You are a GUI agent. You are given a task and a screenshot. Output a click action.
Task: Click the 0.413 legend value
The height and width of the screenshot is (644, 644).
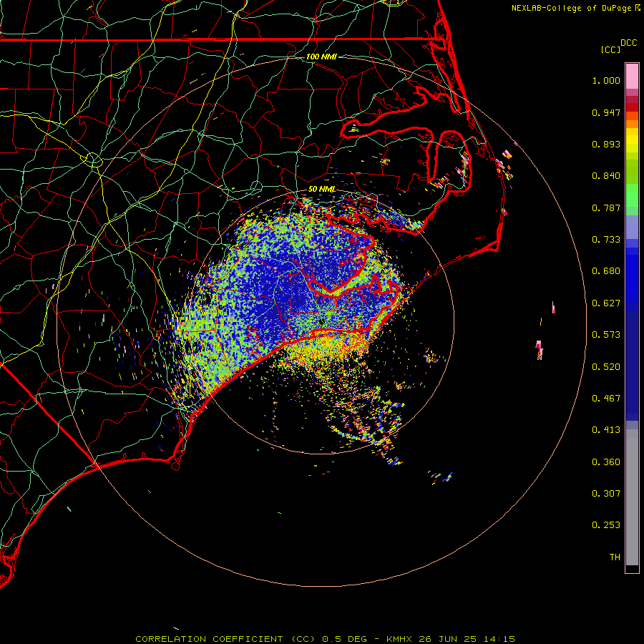pyautogui.click(x=606, y=430)
